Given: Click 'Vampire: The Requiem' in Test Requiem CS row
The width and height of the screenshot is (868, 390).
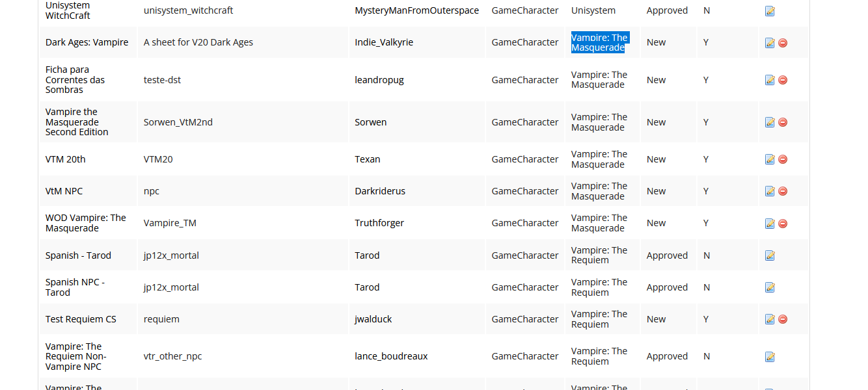Looking at the screenshot, I should coord(599,319).
